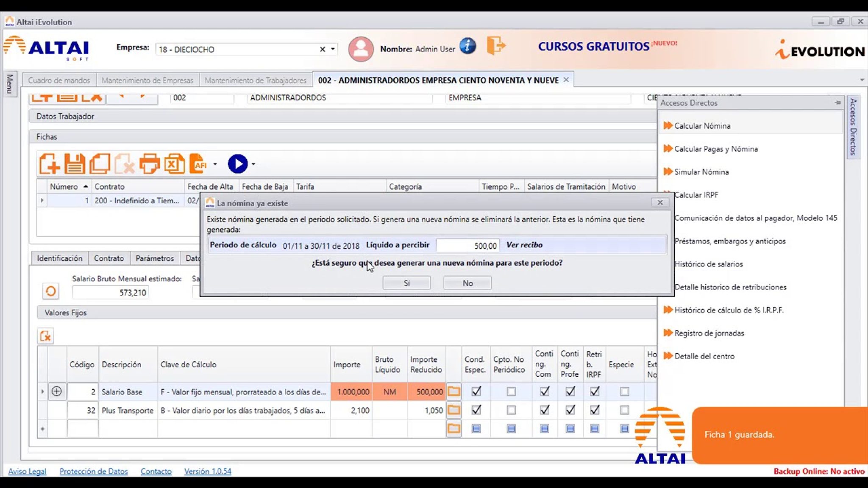Click the new ficha icon
Image resolution: width=868 pixels, height=488 pixels.
(x=49, y=164)
